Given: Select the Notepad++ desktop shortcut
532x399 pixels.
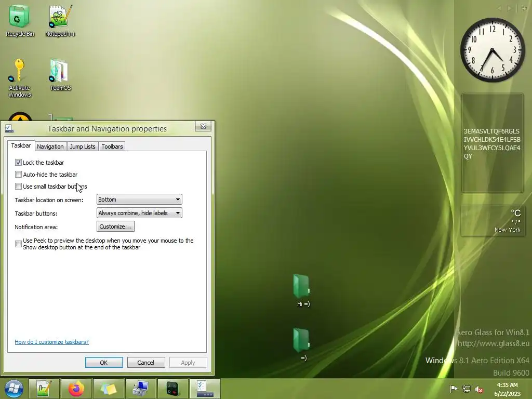Looking at the screenshot, I should 60,20.
